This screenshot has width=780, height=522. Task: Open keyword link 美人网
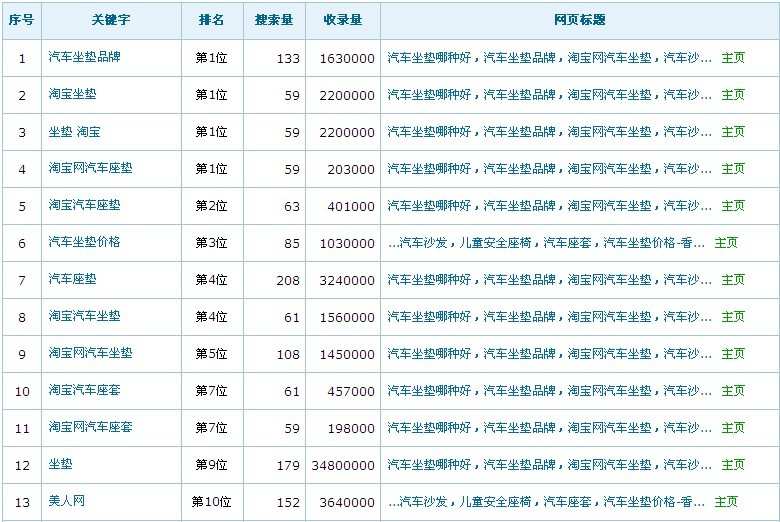(x=67, y=501)
